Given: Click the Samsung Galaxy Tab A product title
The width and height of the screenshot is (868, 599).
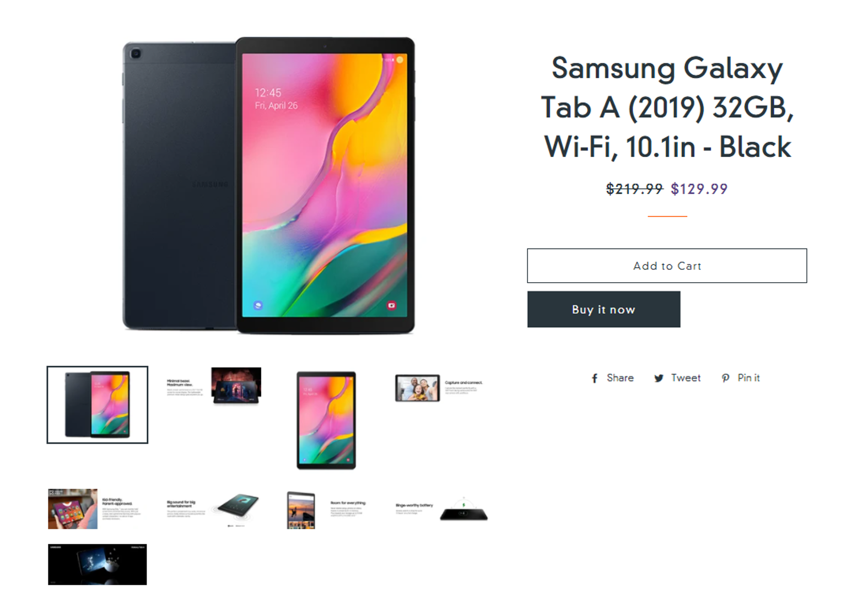Looking at the screenshot, I should click(x=667, y=107).
